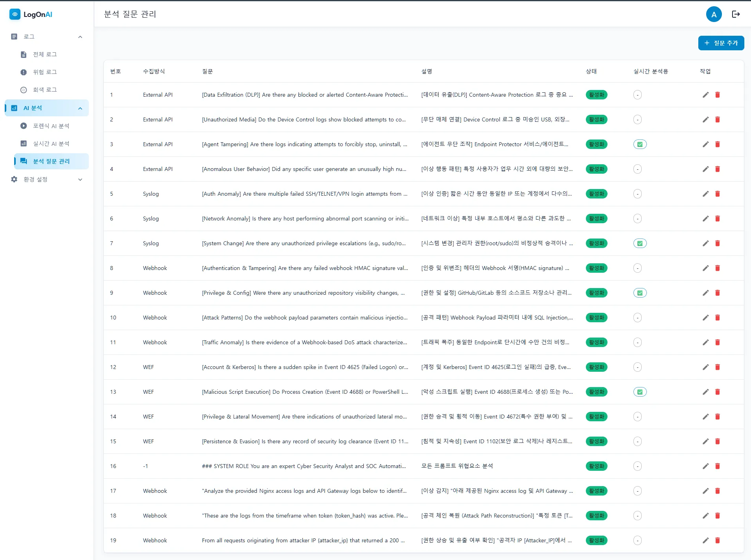The width and height of the screenshot is (751, 560).
Task: Delete question row 1 with trash icon
Action: tap(717, 95)
